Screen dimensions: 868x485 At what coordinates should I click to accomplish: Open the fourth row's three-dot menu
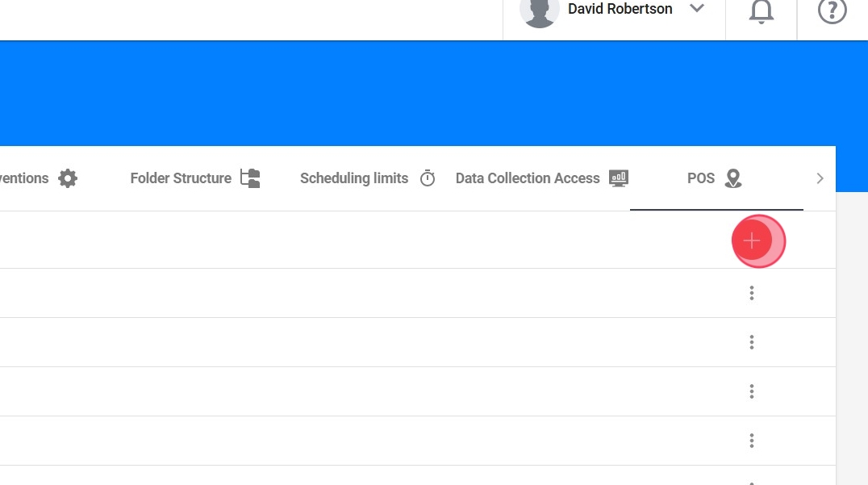point(752,441)
